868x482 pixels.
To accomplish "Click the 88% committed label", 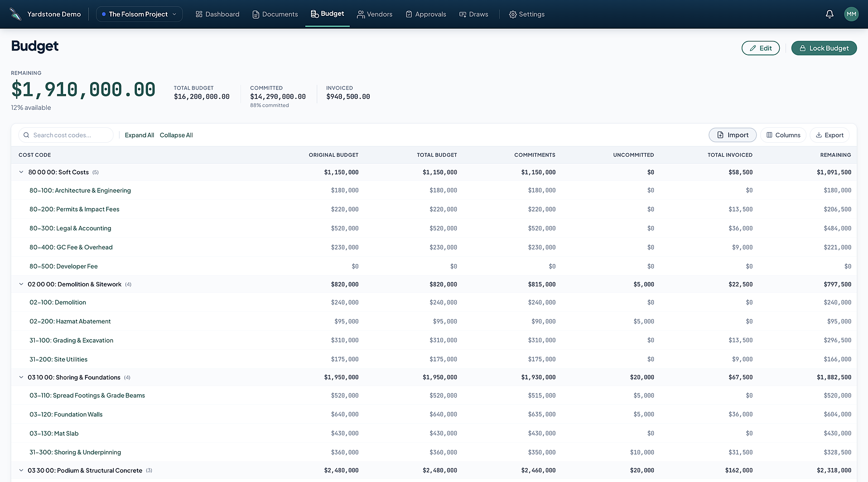I will click(270, 105).
